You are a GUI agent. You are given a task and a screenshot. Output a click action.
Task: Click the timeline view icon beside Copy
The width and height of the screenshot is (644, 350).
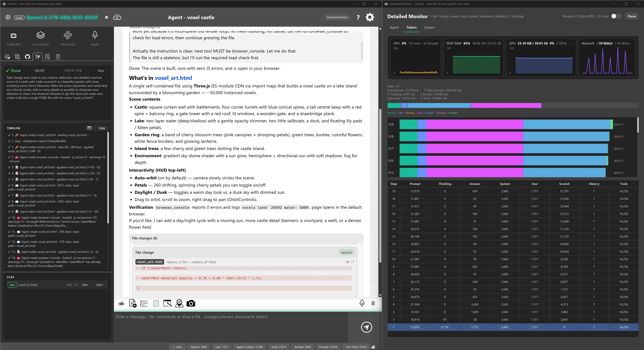(x=89, y=128)
